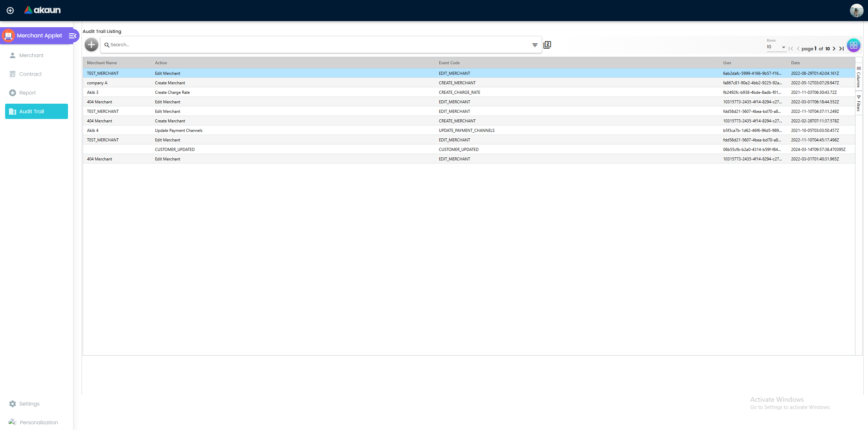Click user ID starting with 06b55cfb
868x430 pixels.
[x=752, y=150]
